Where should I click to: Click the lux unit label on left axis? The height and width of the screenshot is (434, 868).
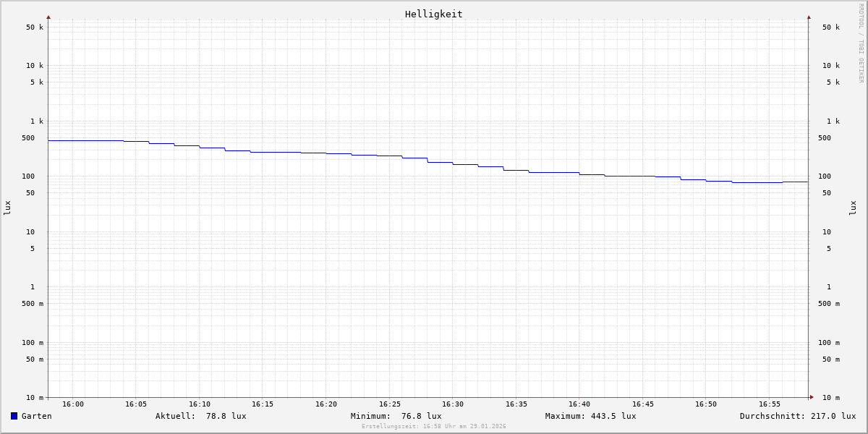pos(7,208)
